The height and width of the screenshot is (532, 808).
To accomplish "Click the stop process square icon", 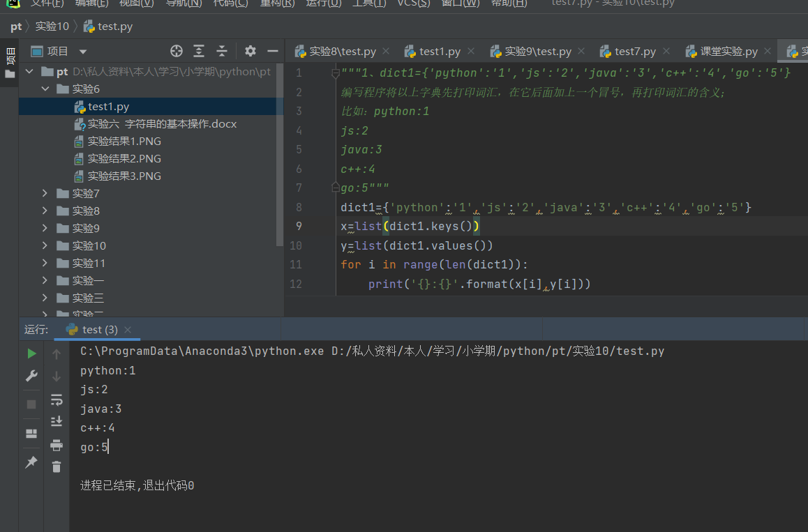I will click(x=31, y=404).
